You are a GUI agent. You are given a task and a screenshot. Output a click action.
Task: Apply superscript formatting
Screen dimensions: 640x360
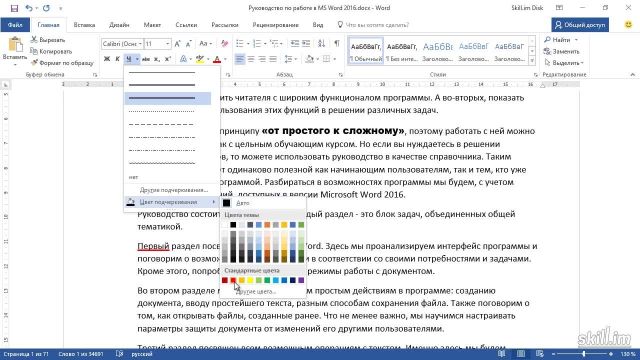(167, 59)
